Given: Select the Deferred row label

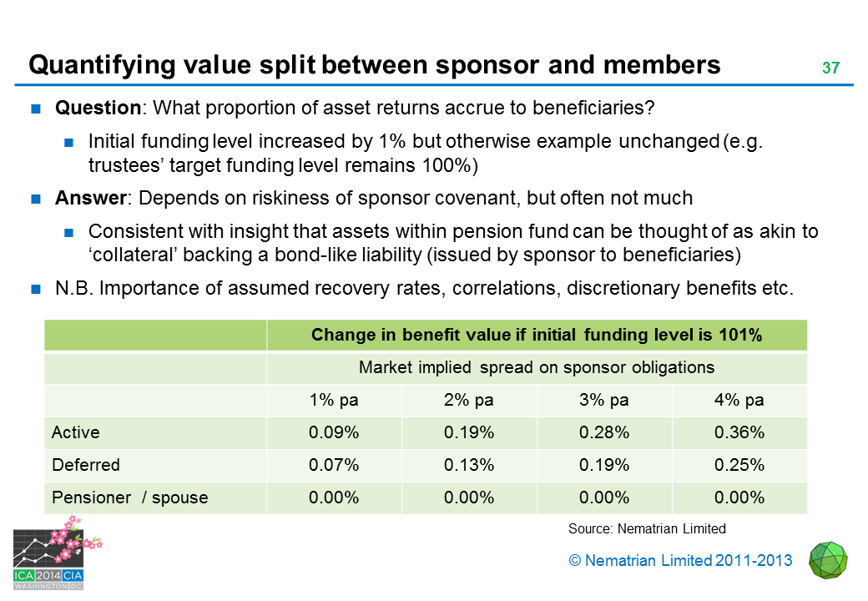Looking at the screenshot, I should [x=86, y=465].
